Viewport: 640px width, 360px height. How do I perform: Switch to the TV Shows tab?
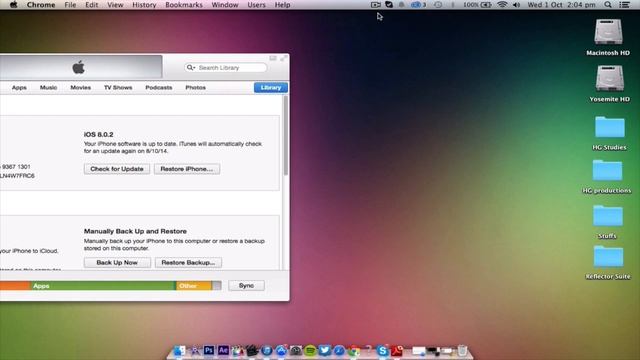click(x=118, y=88)
